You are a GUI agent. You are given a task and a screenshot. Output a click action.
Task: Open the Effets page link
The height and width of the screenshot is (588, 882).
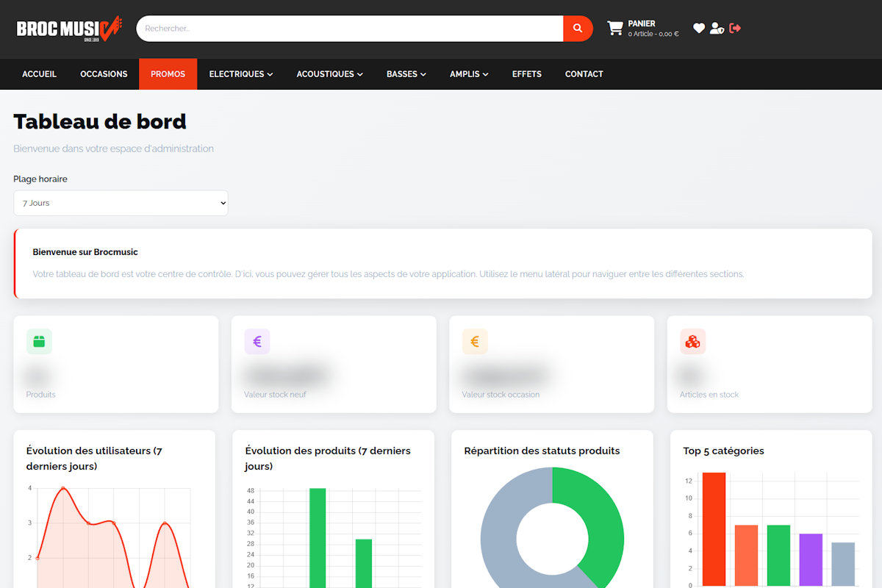pyautogui.click(x=526, y=74)
